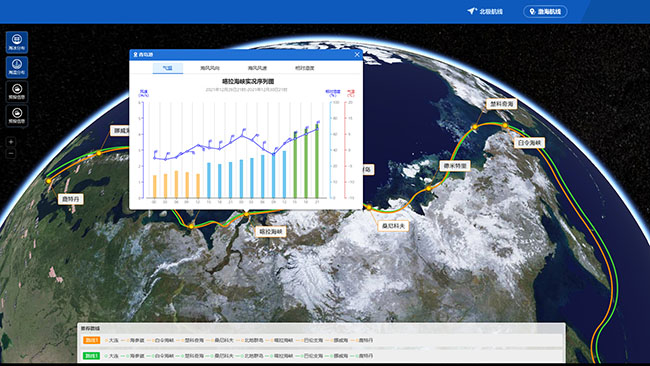This screenshot has height=366, width=650.
Task: Click the fourth cloud icon sidebar button
Action: click(17, 115)
